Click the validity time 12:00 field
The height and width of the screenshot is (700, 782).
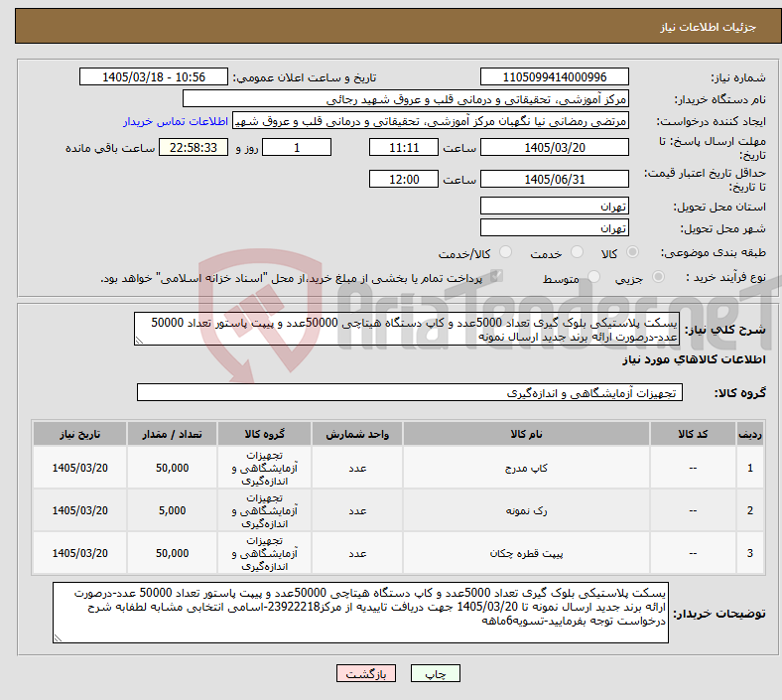404,179
